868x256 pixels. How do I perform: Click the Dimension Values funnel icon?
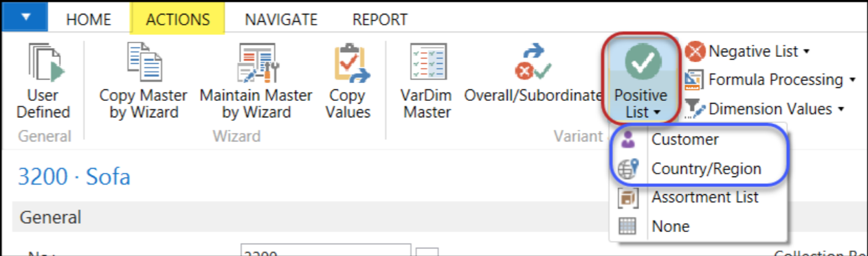[x=695, y=108]
